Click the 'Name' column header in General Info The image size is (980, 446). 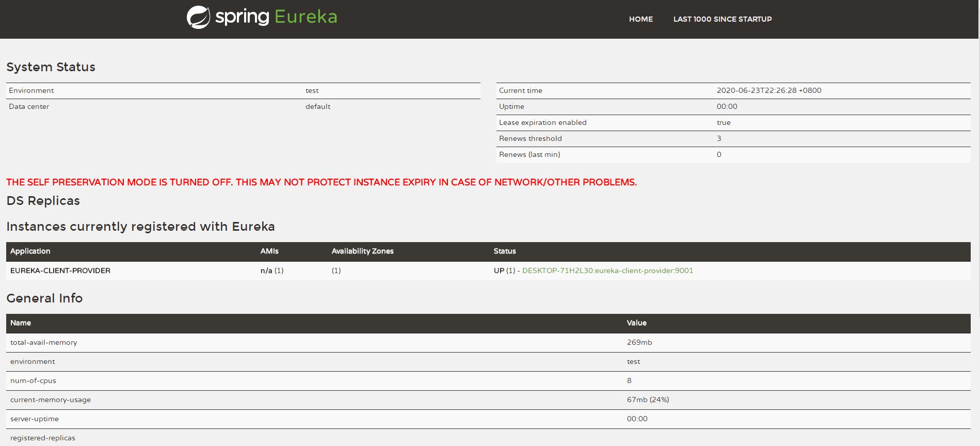point(21,323)
